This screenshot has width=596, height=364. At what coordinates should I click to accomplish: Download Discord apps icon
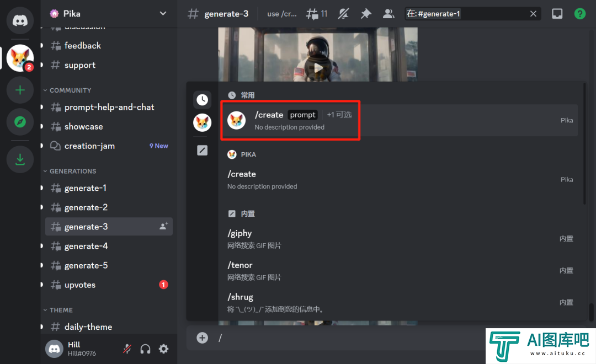(20, 159)
